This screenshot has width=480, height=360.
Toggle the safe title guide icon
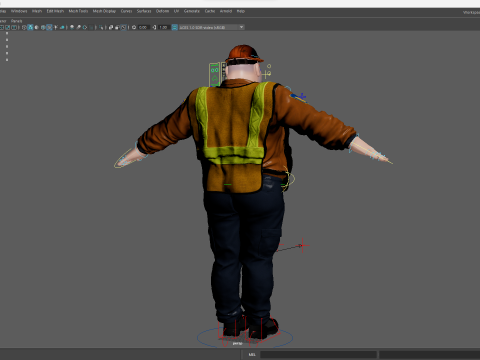[x=13, y=27]
